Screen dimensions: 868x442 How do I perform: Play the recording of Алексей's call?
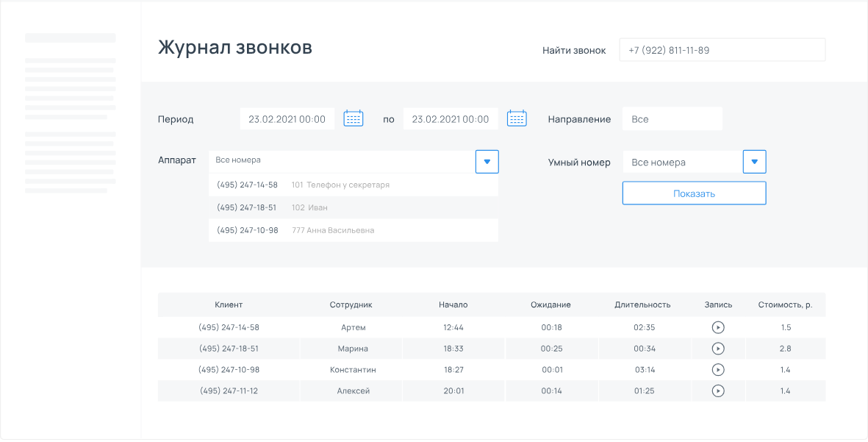(718, 391)
